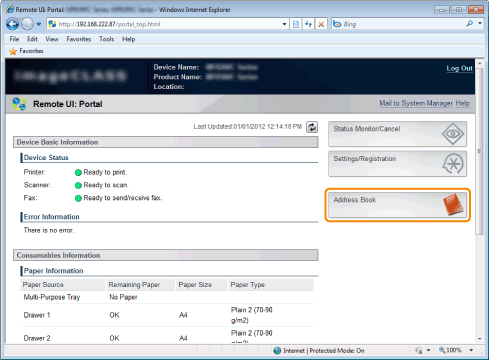The image size is (489, 361).
Task: Click the 100% zoom level button
Action: point(450,350)
